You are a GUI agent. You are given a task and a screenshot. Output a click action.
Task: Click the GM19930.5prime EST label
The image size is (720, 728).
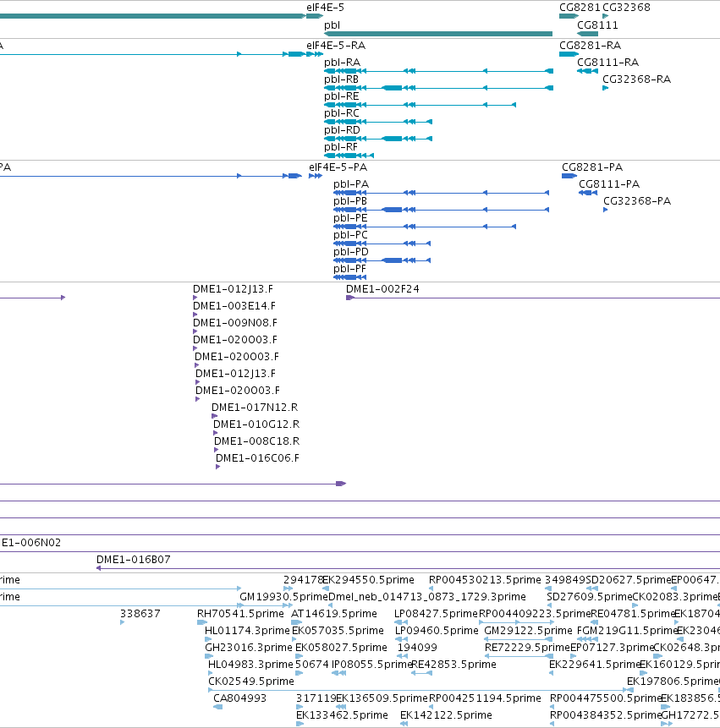283,597
